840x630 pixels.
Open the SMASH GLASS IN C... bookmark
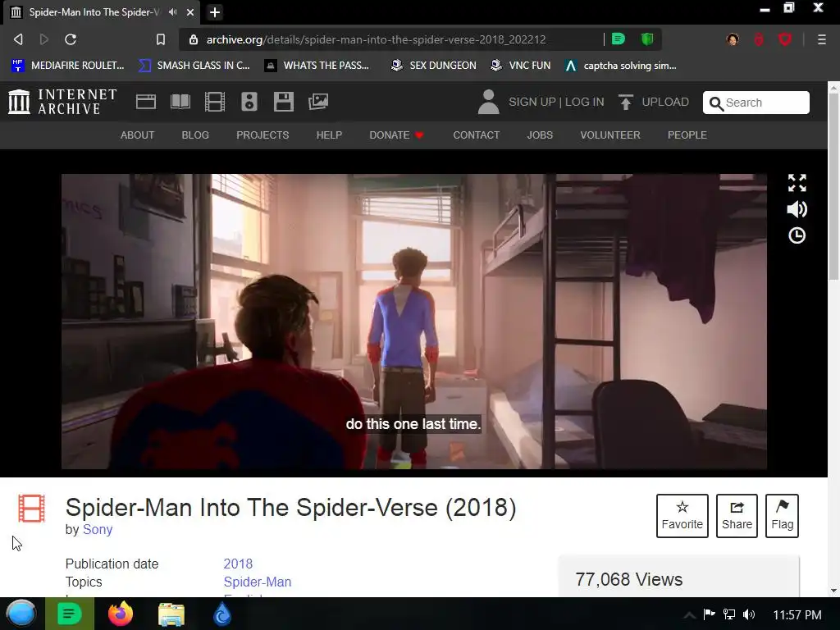pos(194,66)
